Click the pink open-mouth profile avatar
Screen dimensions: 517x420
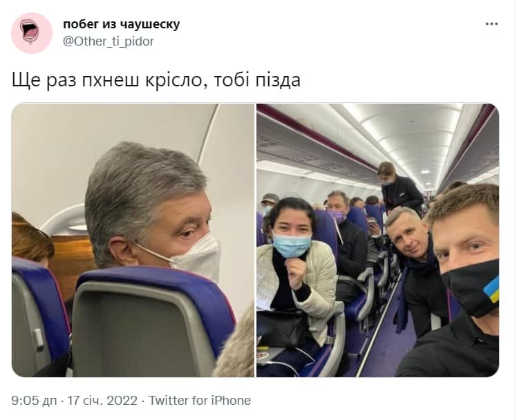tap(32, 33)
